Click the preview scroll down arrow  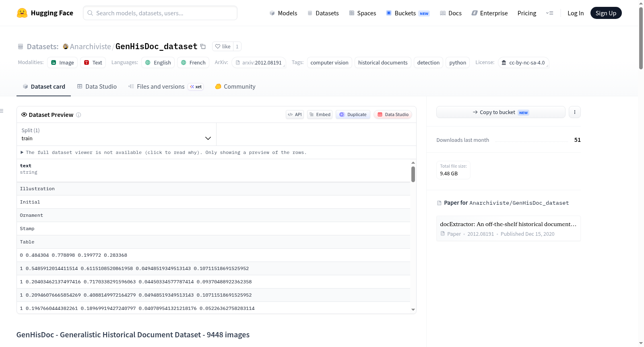click(x=413, y=310)
